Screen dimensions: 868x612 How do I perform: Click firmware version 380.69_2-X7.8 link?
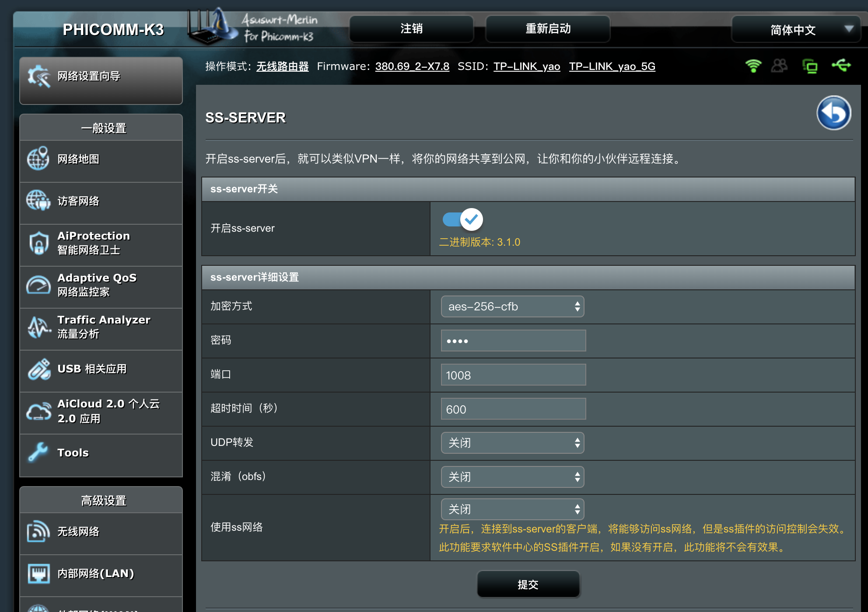(412, 66)
